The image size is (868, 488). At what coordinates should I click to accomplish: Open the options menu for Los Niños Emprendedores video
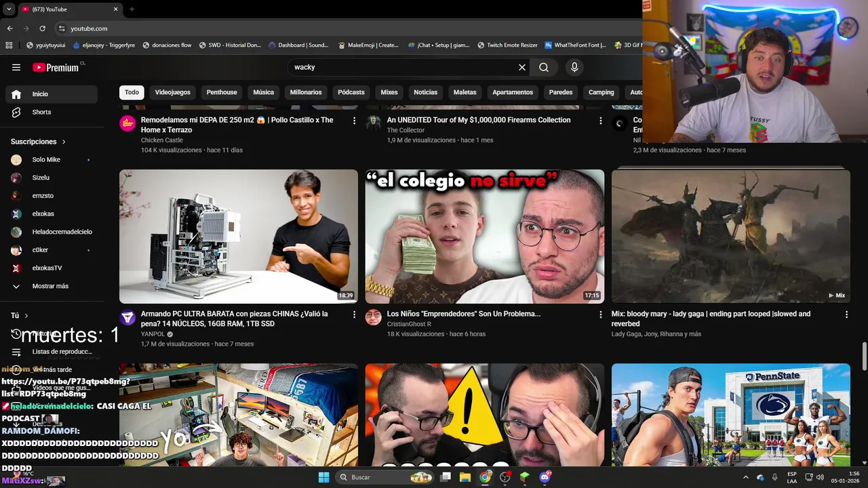point(600,314)
